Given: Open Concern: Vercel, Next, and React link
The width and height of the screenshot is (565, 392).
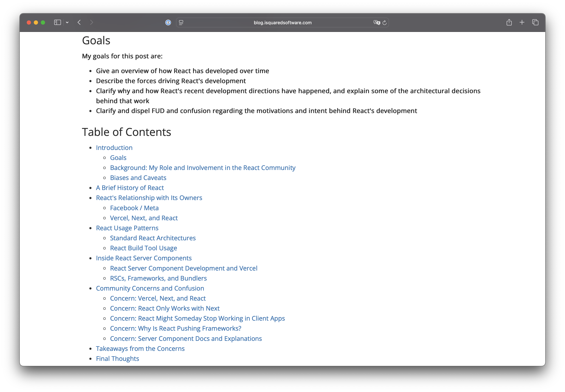Looking at the screenshot, I should coord(158,298).
